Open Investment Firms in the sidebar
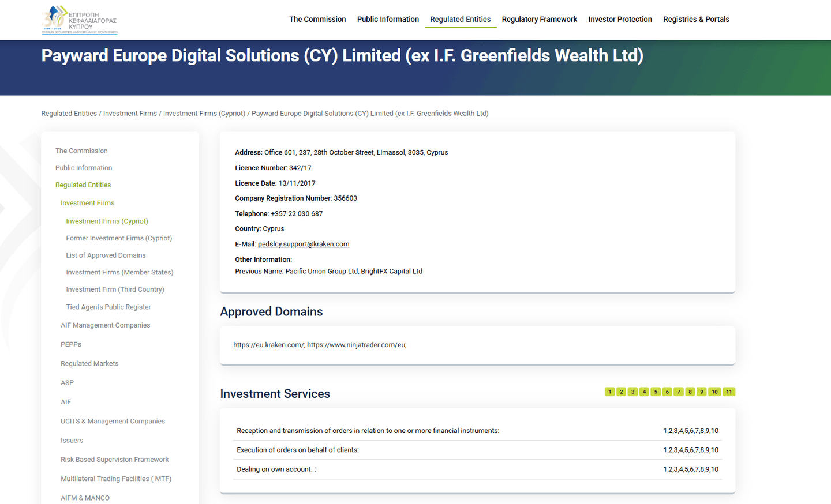 tap(88, 203)
